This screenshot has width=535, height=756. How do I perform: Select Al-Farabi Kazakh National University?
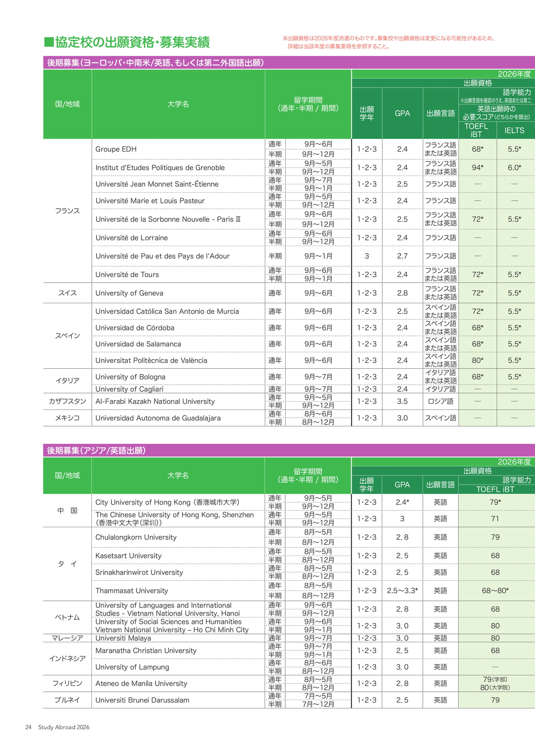coord(155,402)
